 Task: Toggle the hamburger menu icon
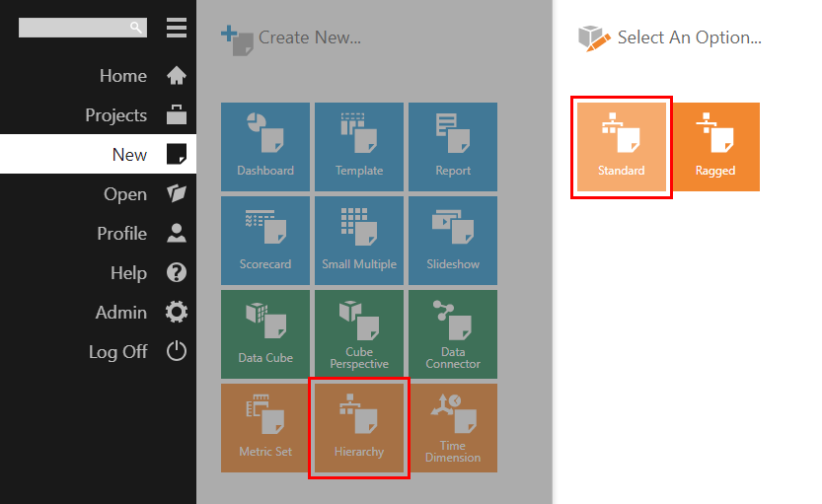click(177, 28)
